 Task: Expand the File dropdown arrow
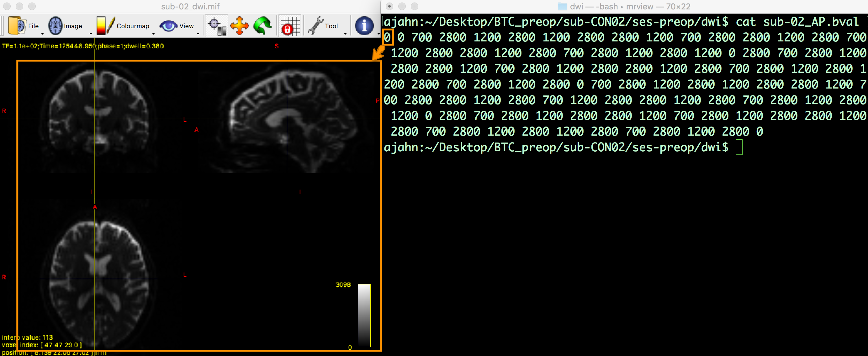[42, 34]
